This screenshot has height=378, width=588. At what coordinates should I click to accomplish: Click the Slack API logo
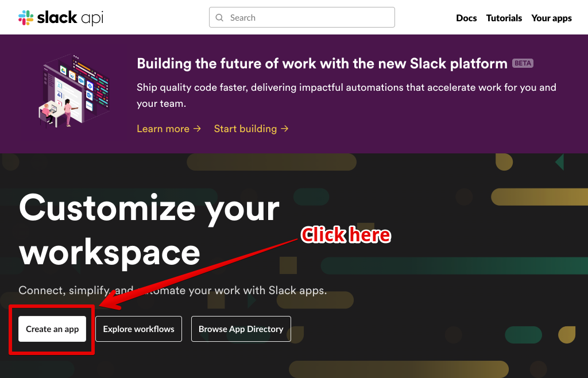click(x=61, y=18)
